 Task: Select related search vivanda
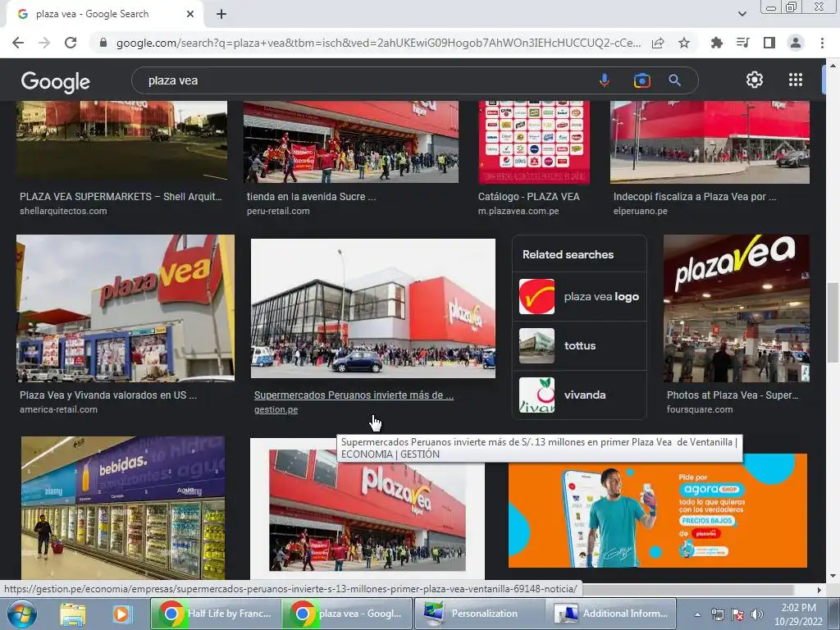coord(579,395)
